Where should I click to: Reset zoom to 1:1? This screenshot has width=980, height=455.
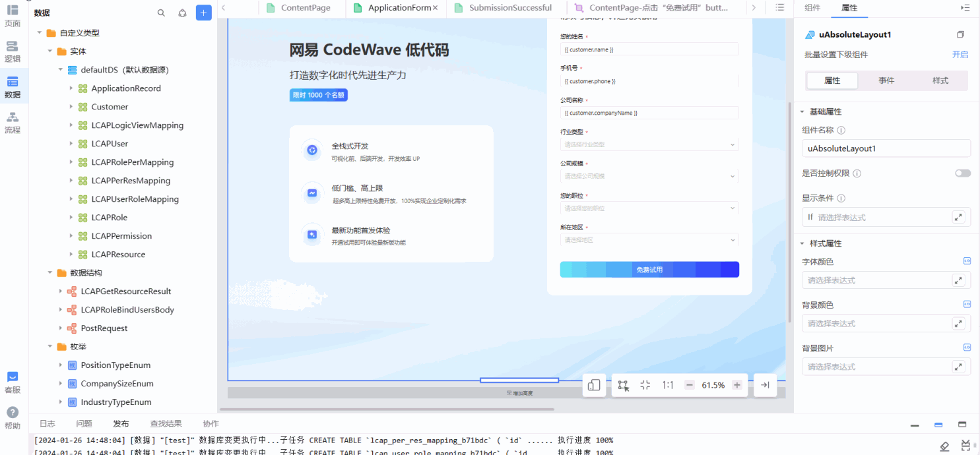pyautogui.click(x=668, y=385)
